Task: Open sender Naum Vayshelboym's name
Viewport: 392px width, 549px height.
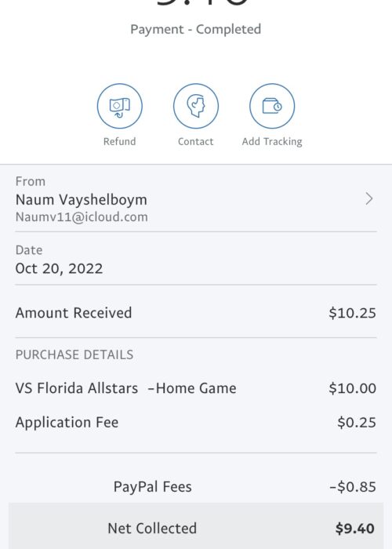Action: (82, 199)
